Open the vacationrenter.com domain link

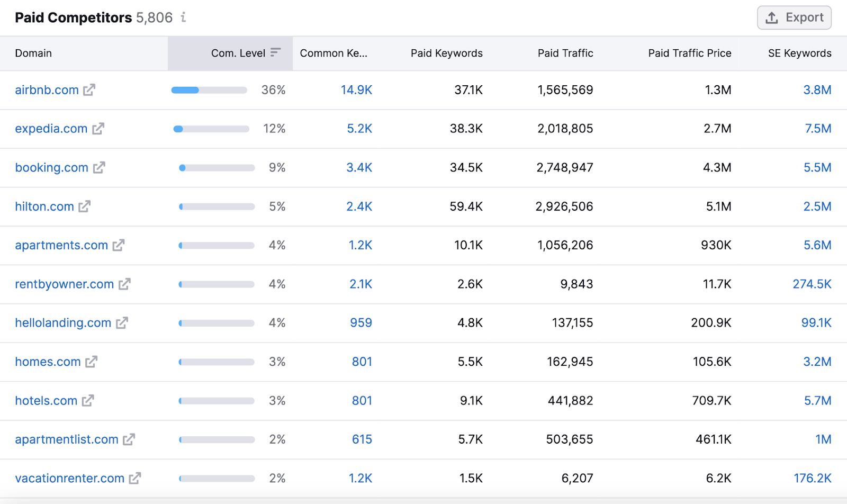click(x=69, y=478)
